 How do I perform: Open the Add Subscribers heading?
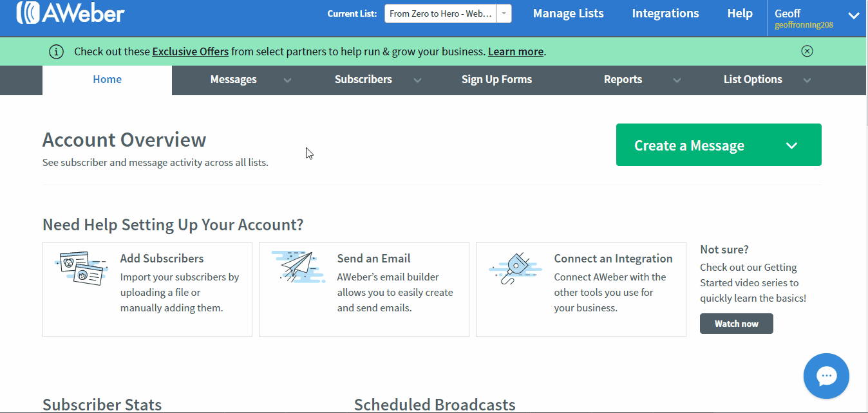pyautogui.click(x=162, y=259)
